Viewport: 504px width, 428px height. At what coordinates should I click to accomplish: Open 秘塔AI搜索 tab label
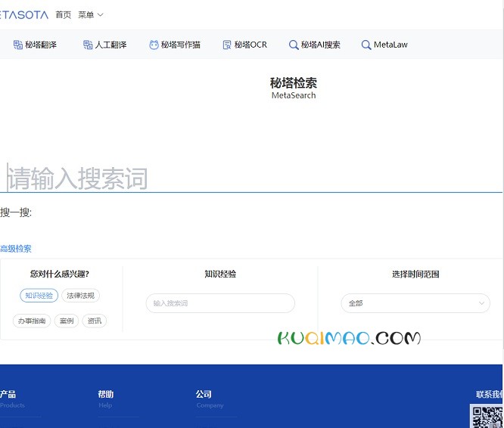coord(320,45)
